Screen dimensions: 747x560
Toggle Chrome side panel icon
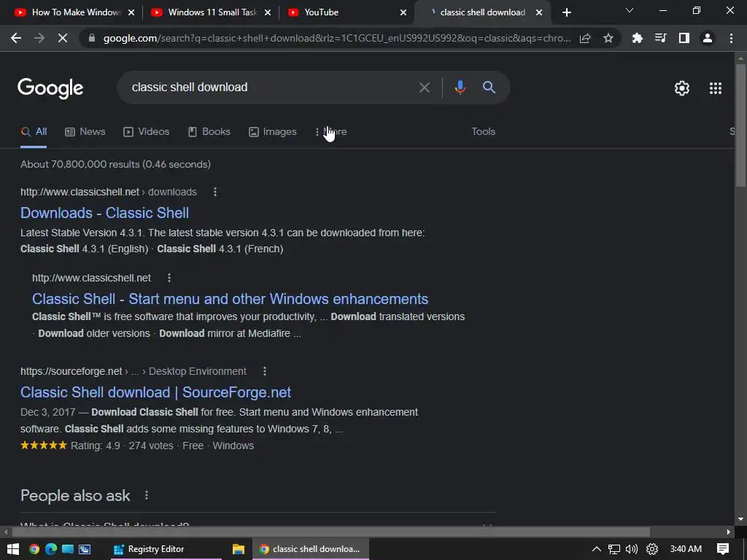point(684,38)
